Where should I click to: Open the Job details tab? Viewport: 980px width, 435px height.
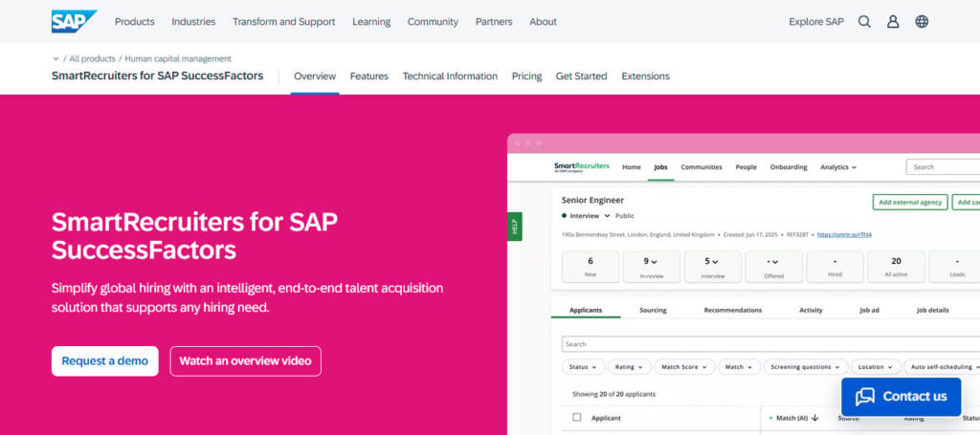click(x=932, y=310)
